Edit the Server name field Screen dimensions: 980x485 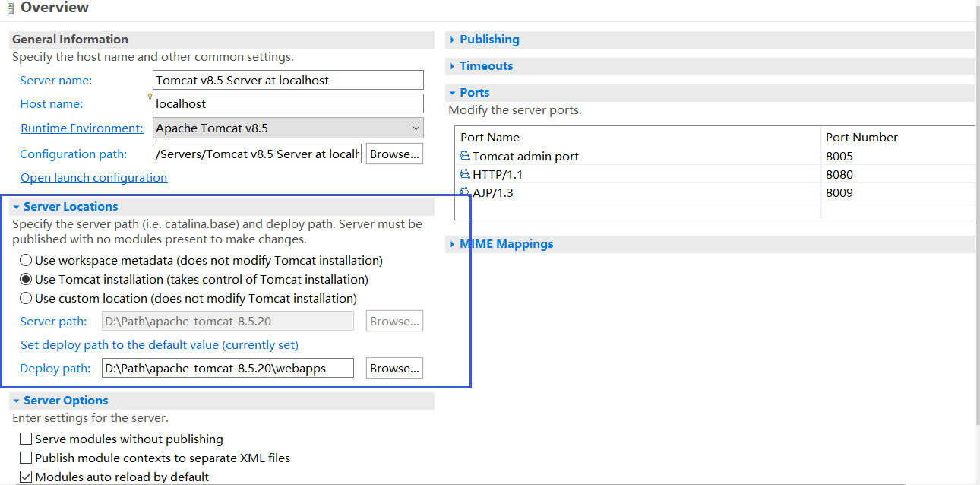pos(287,80)
